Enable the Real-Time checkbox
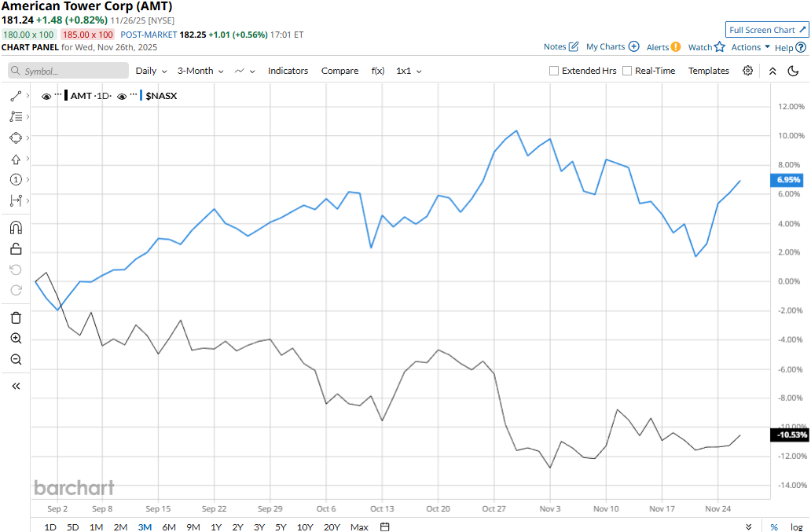The height and width of the screenshot is (532, 811). coord(627,71)
